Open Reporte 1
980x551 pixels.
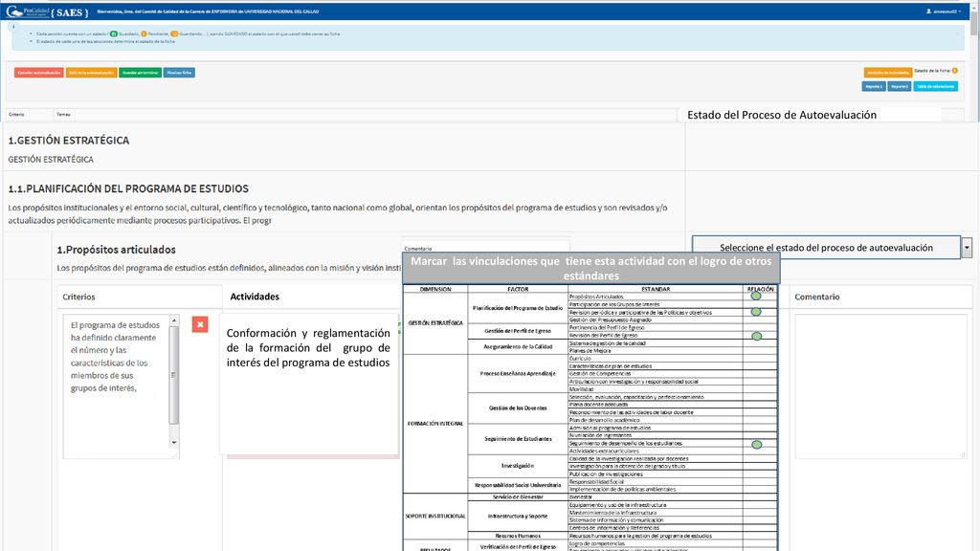(x=874, y=86)
